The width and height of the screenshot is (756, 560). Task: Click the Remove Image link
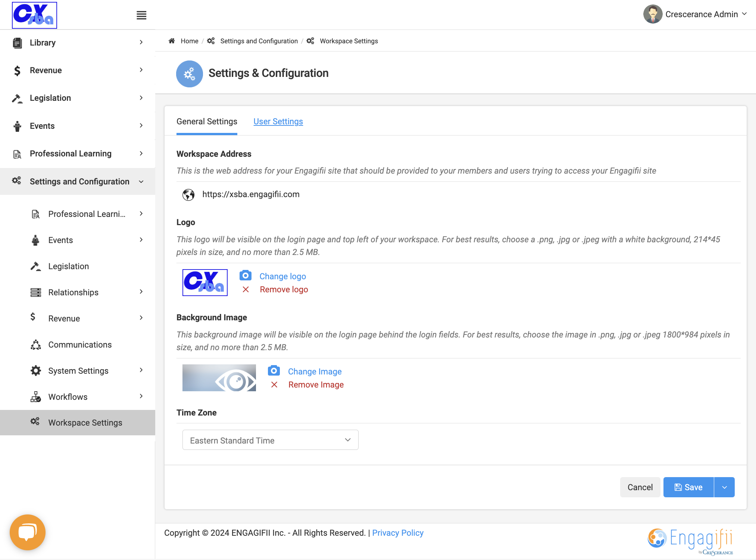pyautogui.click(x=316, y=385)
